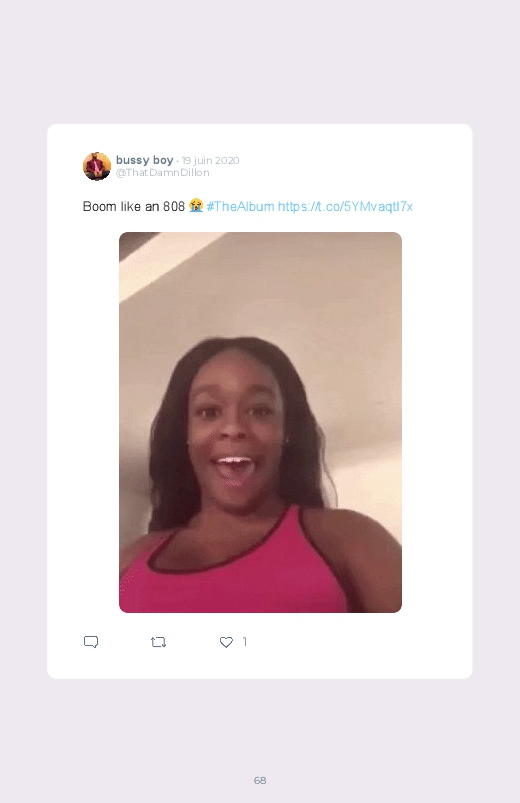Viewport: 520px width, 803px height.
Task: Click the page number 68
Action: coord(260,780)
